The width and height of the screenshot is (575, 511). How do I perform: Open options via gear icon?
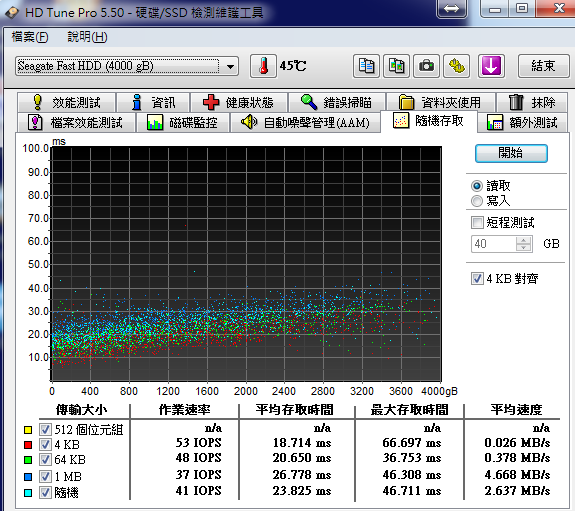click(457, 66)
